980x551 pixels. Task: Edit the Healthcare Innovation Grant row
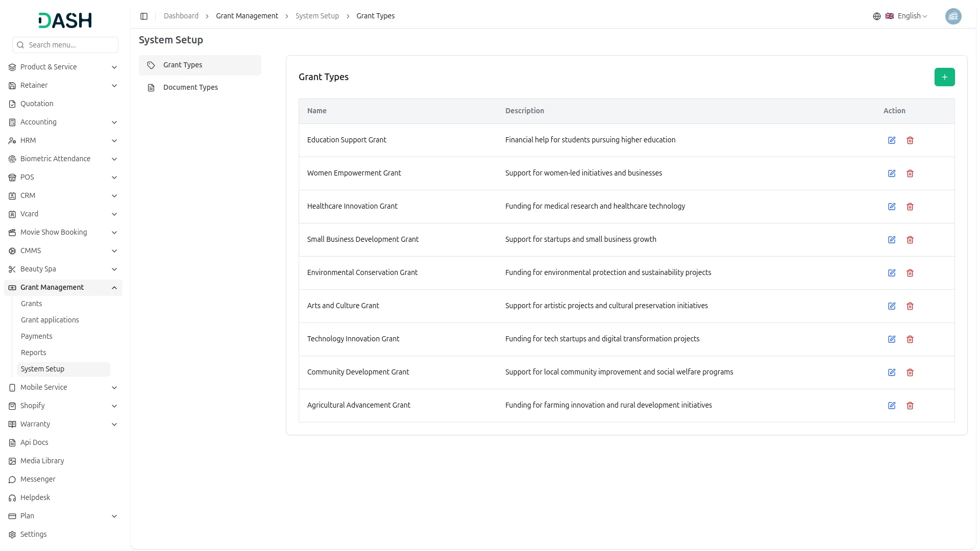tap(891, 207)
